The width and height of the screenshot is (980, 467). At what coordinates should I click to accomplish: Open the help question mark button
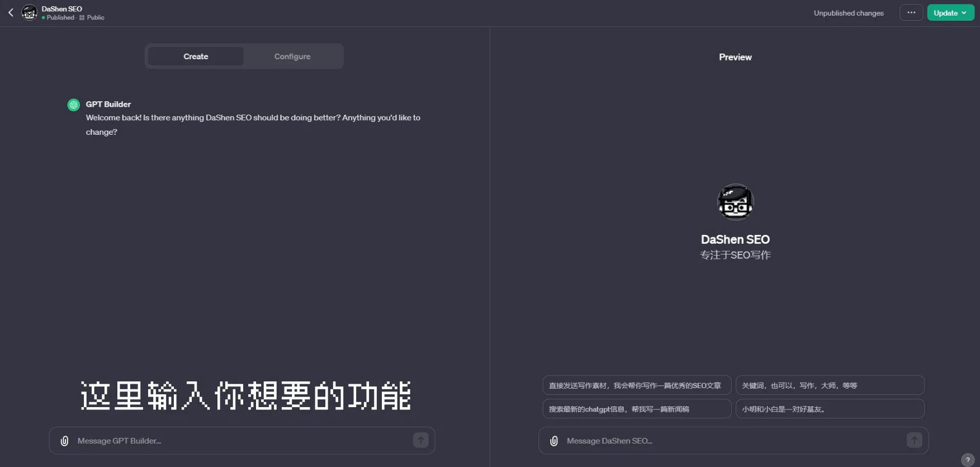(968, 460)
